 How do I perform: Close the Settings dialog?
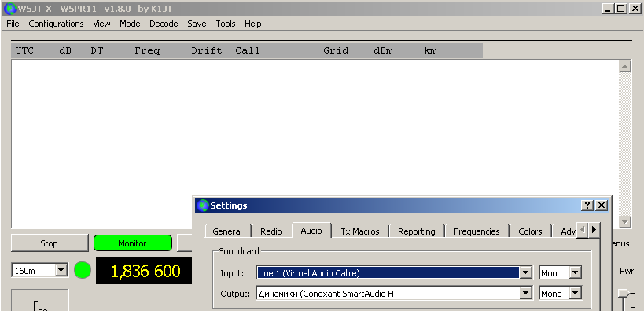(x=602, y=205)
